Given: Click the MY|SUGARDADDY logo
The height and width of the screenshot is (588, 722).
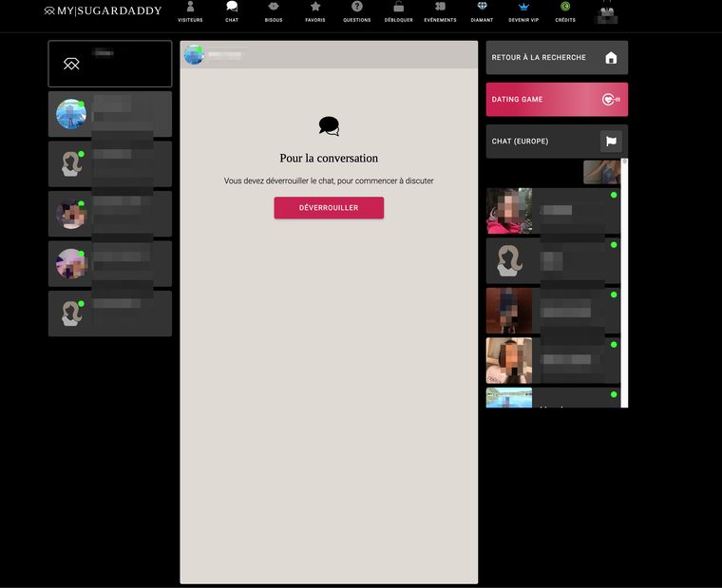Looking at the screenshot, I should coord(103,10).
